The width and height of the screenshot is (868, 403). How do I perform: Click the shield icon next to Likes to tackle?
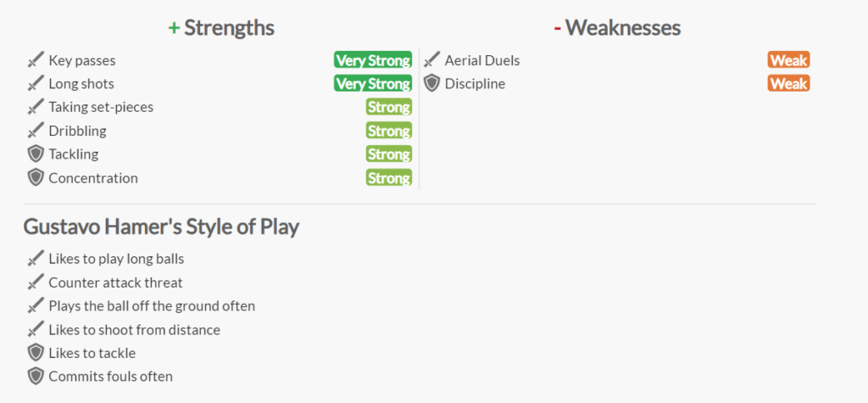click(35, 353)
